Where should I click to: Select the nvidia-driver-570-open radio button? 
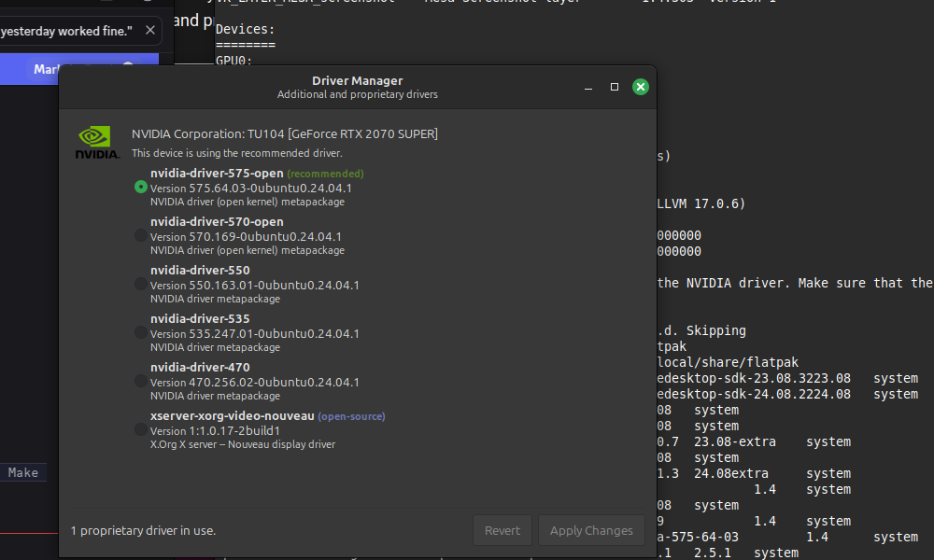pyautogui.click(x=141, y=235)
